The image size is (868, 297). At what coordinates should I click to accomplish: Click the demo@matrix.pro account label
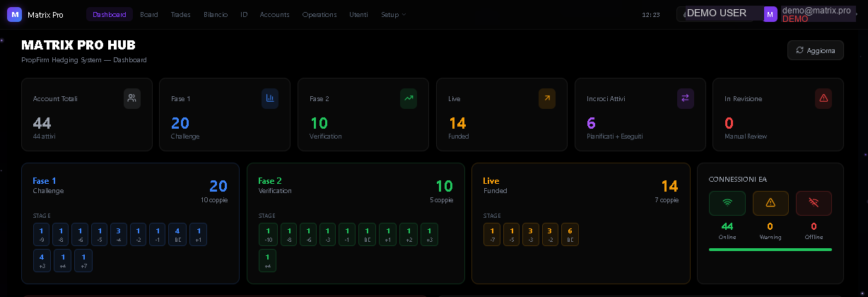[816, 10]
